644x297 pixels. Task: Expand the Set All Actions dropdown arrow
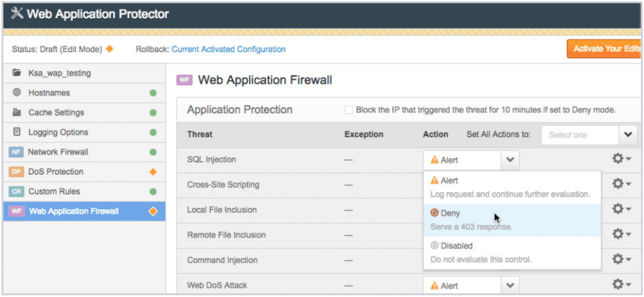[x=628, y=135]
